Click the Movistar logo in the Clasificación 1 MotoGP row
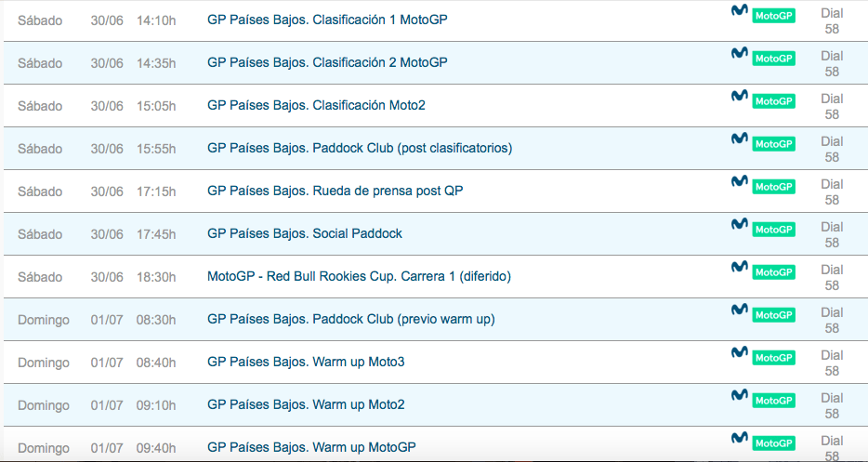 [740, 11]
